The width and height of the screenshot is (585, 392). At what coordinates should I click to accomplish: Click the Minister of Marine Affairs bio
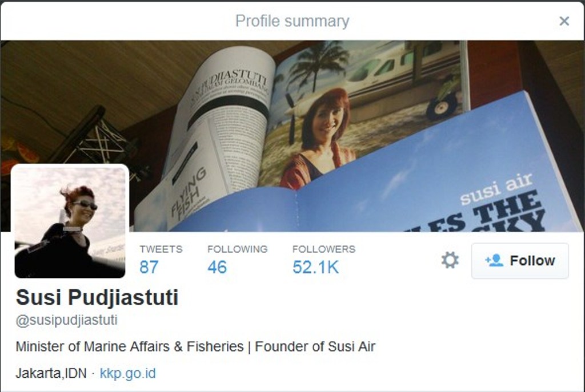point(130,346)
